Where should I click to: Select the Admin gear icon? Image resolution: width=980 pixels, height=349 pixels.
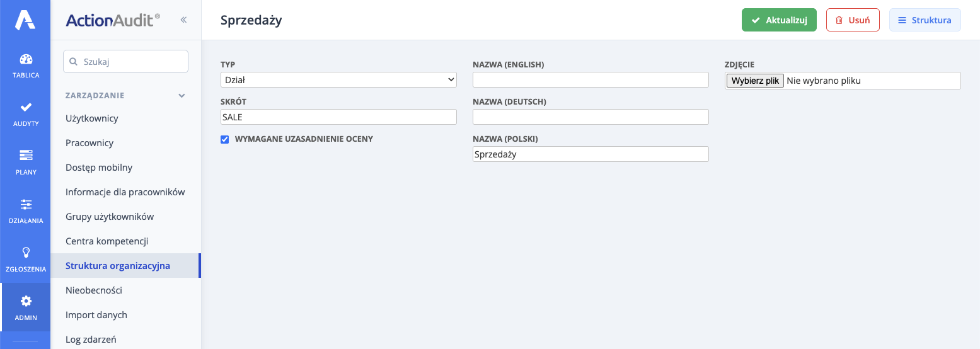(26, 301)
